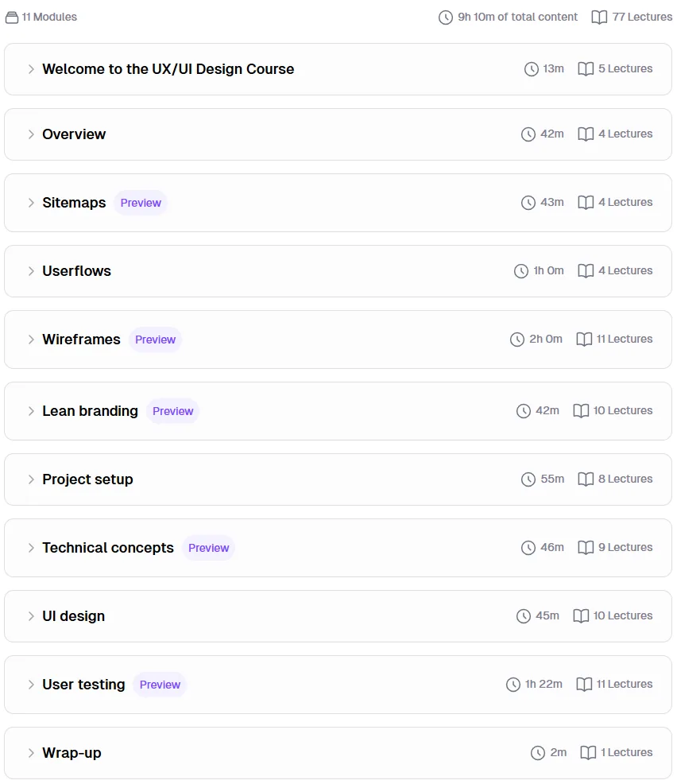Click the clock icon in Project setup row
677x784 pixels.
(x=528, y=479)
